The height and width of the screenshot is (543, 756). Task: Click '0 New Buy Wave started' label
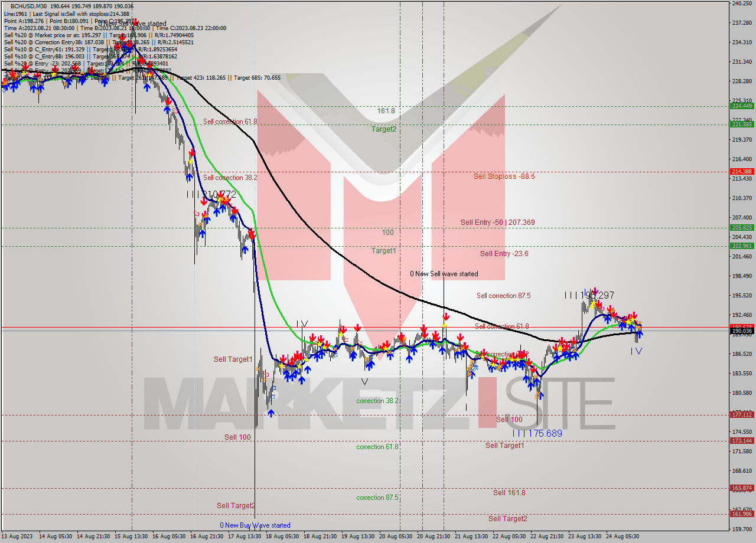[x=255, y=525]
